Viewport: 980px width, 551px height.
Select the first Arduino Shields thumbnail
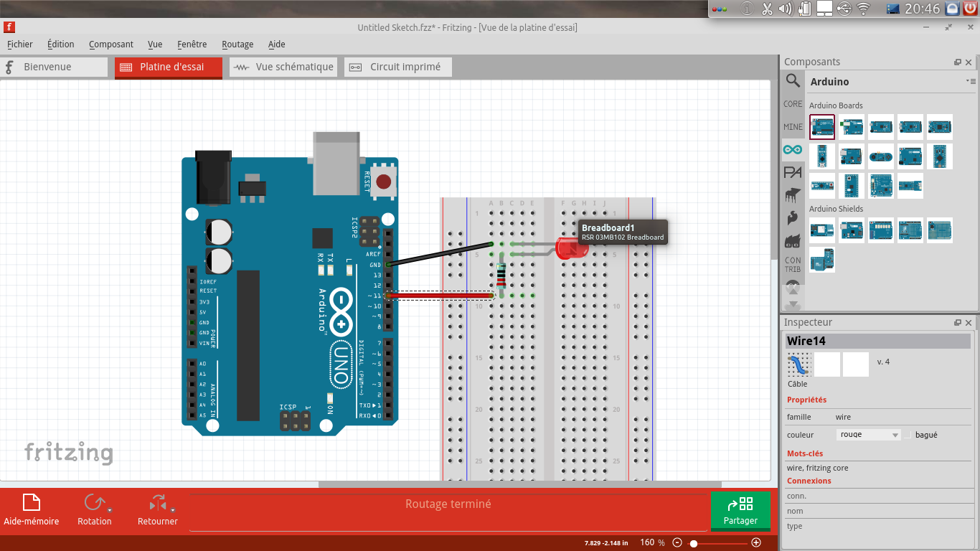(822, 230)
